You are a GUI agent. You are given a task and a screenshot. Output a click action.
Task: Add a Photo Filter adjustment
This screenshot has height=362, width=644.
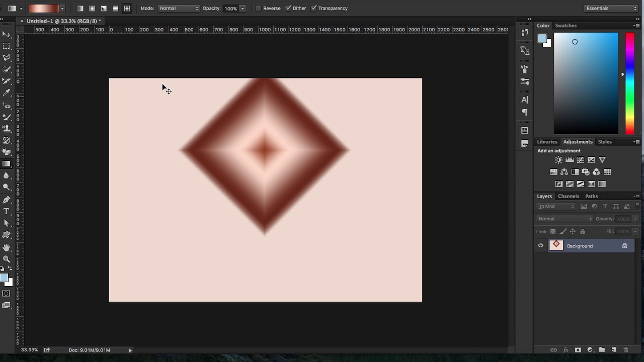[x=586, y=172]
